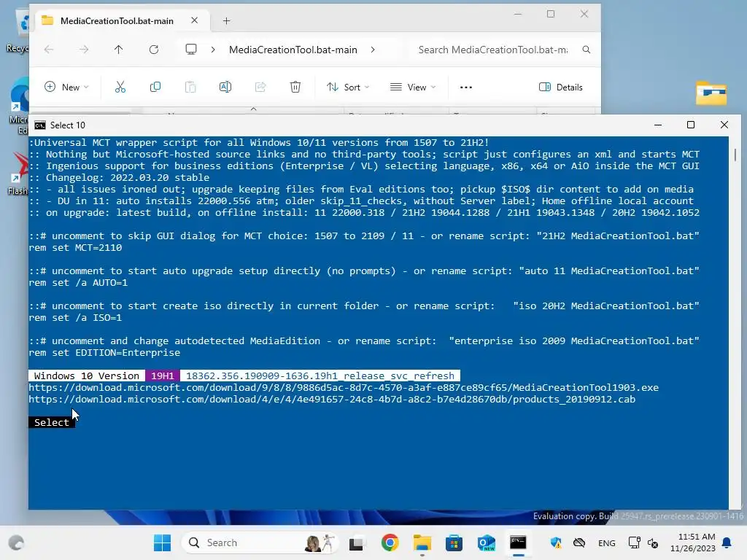Close the MediaCreationTool.bat-main tab

194,20
